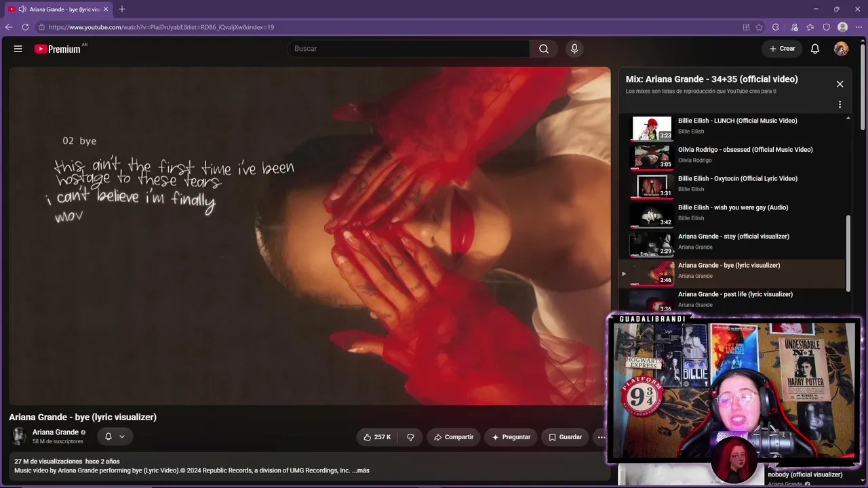Viewport: 868px width, 488px height.
Task: Open the apps icon in address bar
Action: pos(746,27)
